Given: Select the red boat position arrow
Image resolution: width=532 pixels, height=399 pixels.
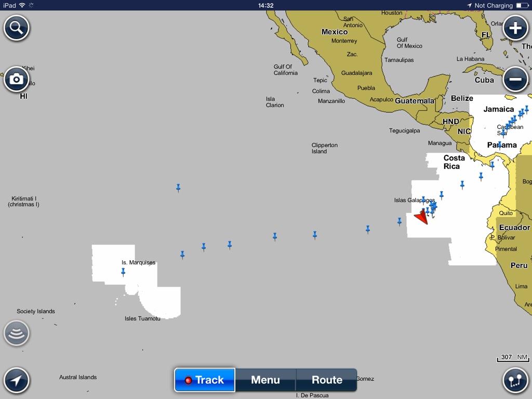Looking at the screenshot, I should point(421,217).
